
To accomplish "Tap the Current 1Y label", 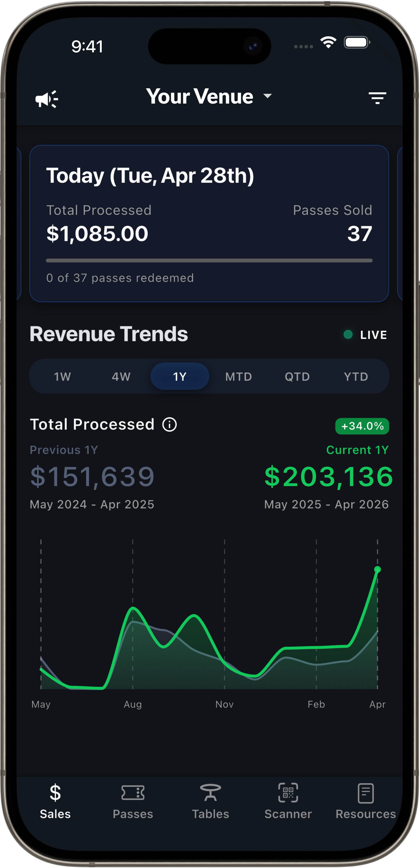I will pyautogui.click(x=358, y=450).
